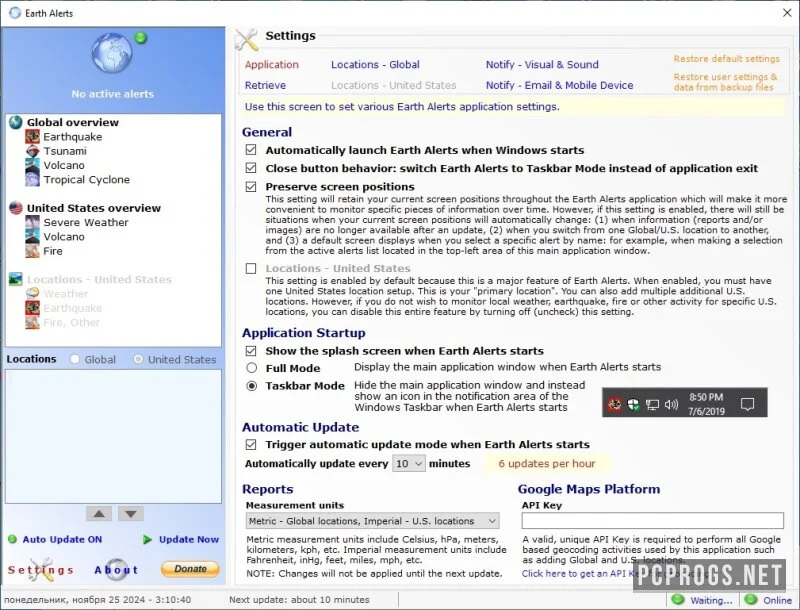Image resolution: width=800 pixels, height=610 pixels.
Task: Move location down with the down arrow
Action: click(131, 514)
